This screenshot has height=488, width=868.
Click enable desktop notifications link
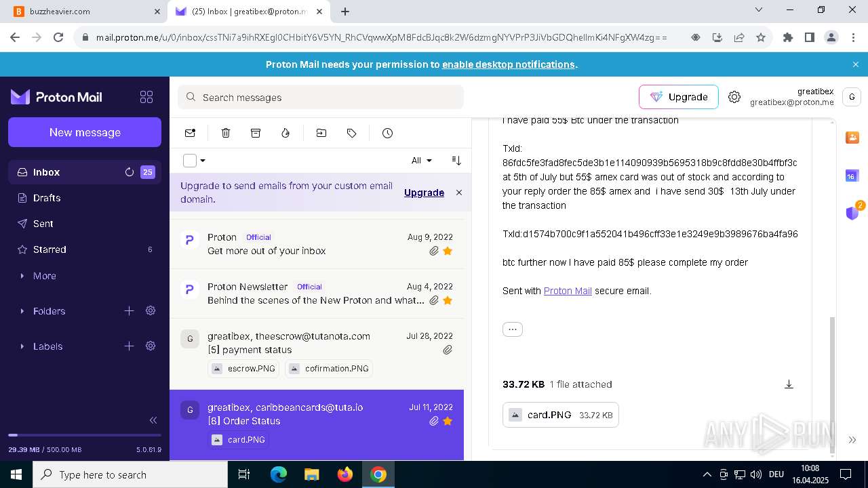(509, 64)
